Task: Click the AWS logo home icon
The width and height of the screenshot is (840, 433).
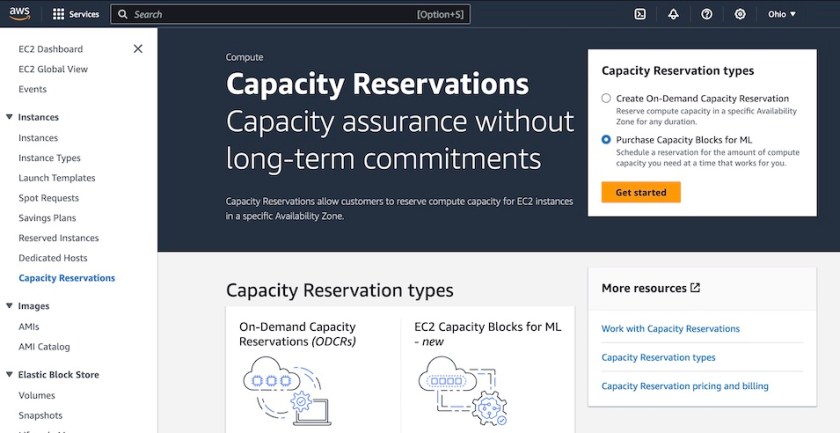Action: pyautogui.click(x=21, y=14)
